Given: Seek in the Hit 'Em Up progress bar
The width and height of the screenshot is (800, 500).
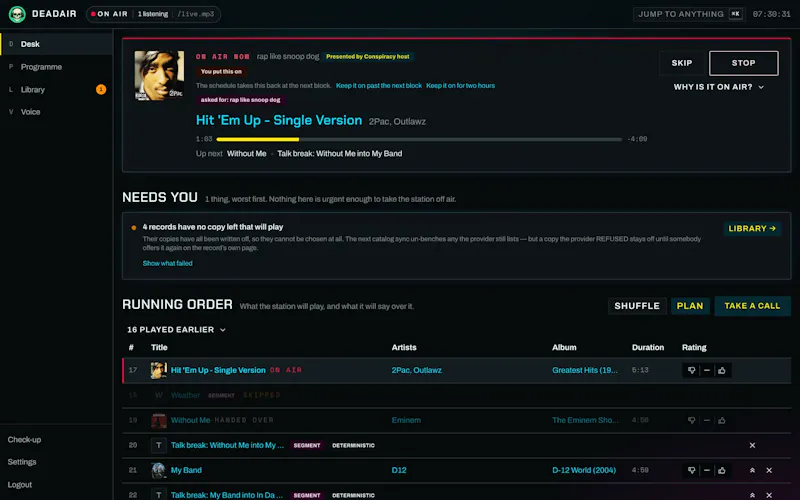Looking at the screenshot, I should coord(419,139).
